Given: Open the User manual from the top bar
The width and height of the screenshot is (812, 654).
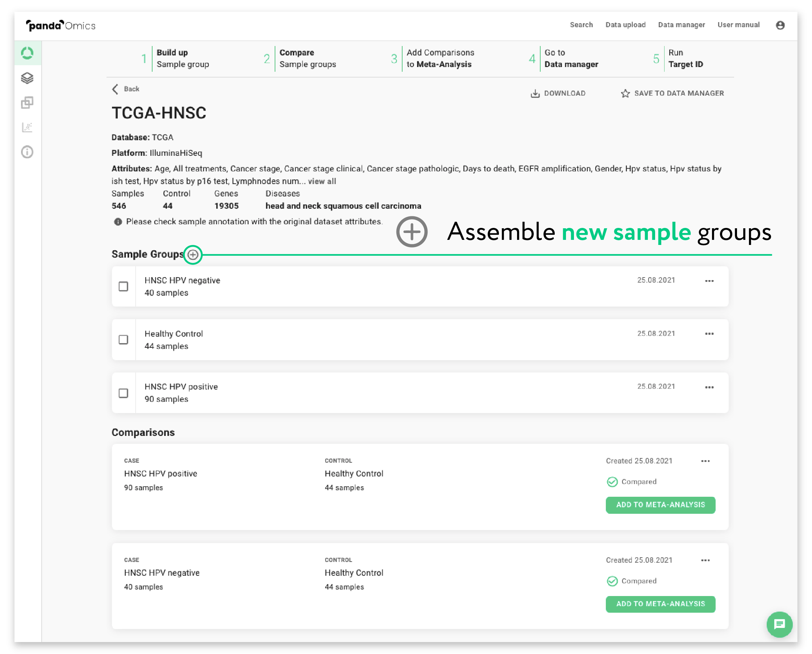Looking at the screenshot, I should point(738,25).
